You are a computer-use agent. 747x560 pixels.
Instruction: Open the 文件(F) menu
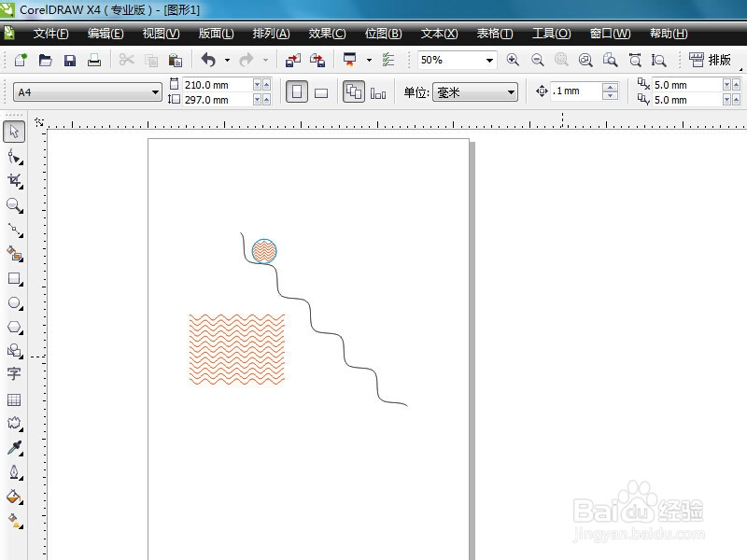[x=51, y=34]
